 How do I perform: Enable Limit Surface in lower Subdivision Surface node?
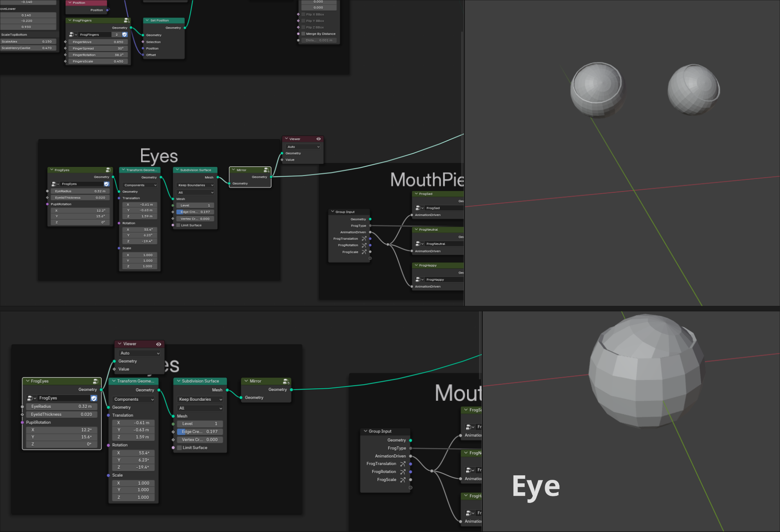click(179, 448)
